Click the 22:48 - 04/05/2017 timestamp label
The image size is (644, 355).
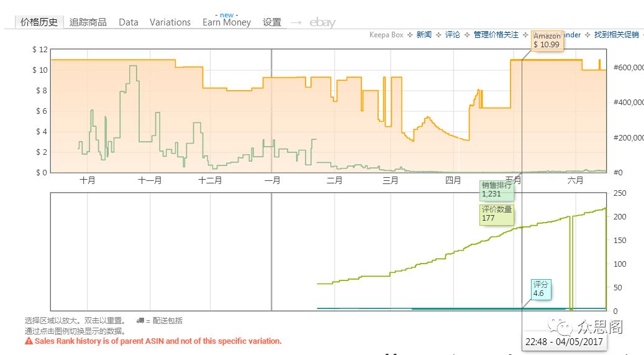click(x=564, y=341)
